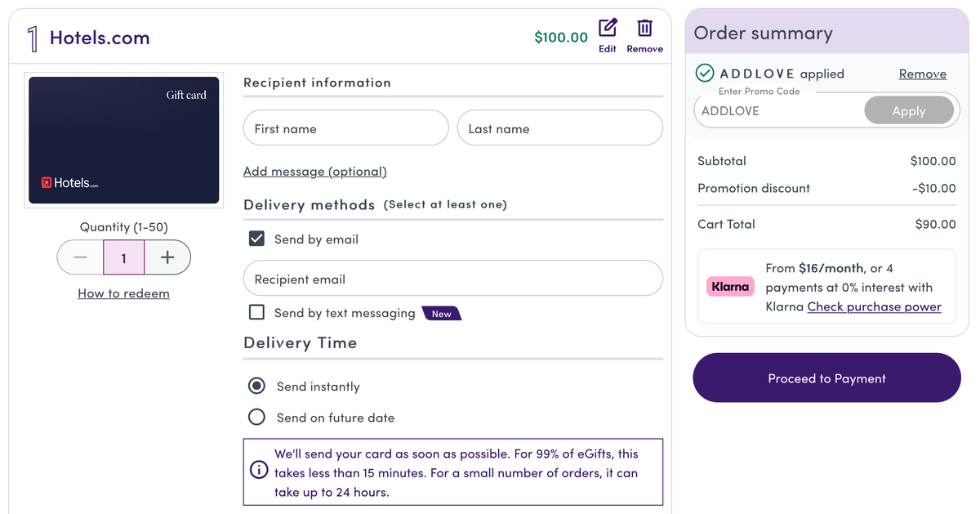Click the New badge next to text messaging
The width and height of the screenshot is (980, 514).
[441, 313]
